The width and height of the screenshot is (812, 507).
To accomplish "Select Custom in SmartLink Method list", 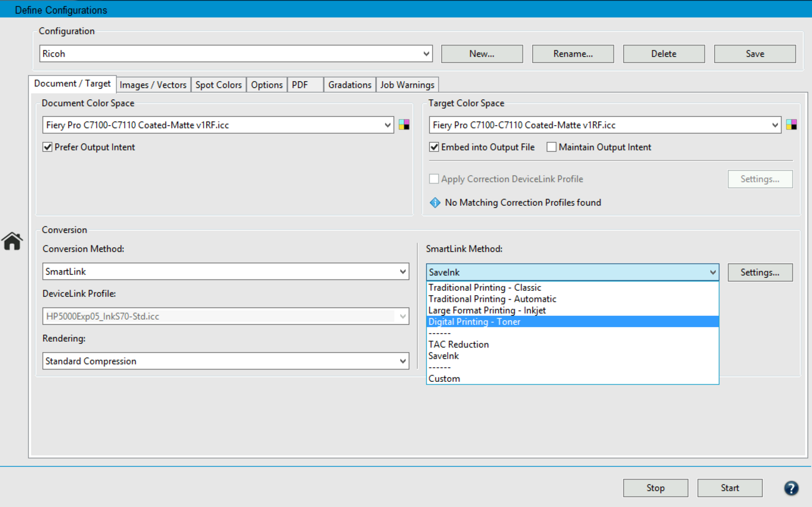I will click(444, 379).
